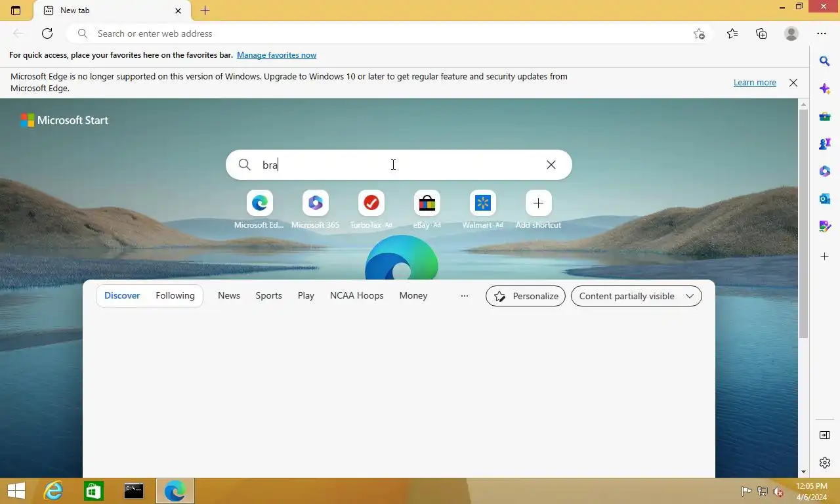Image resolution: width=840 pixels, height=504 pixels.
Task: Open Settings and more ellipsis menu
Action: point(822,33)
